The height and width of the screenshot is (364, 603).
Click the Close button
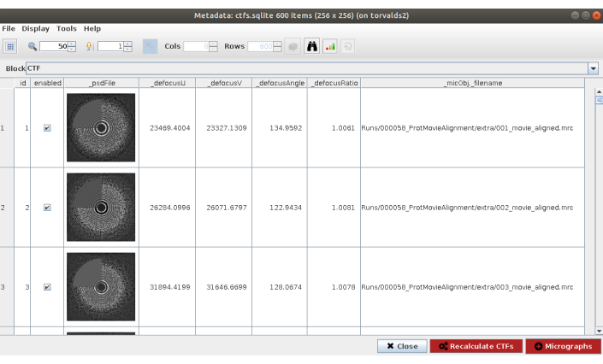click(x=402, y=346)
